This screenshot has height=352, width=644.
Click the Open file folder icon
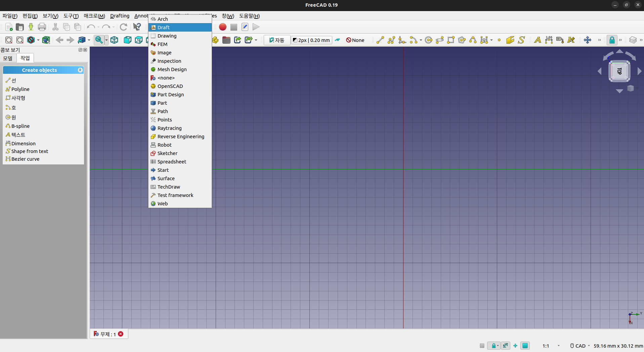[20, 27]
